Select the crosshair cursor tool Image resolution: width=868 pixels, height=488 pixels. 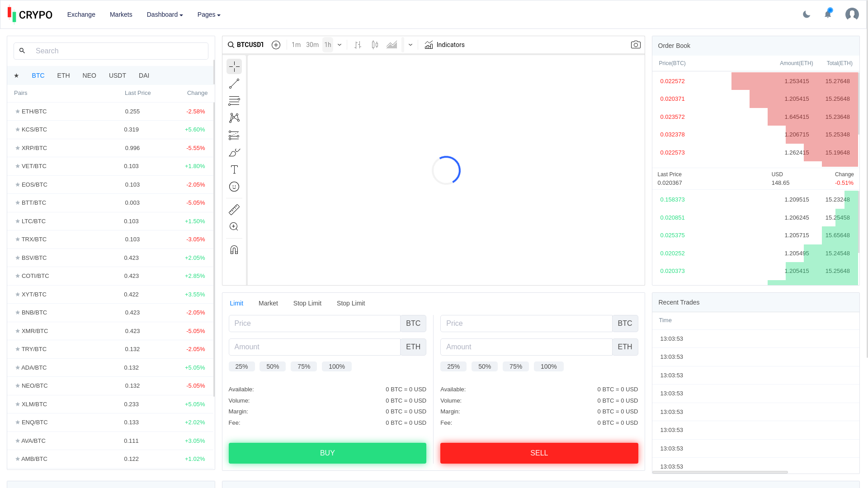234,66
